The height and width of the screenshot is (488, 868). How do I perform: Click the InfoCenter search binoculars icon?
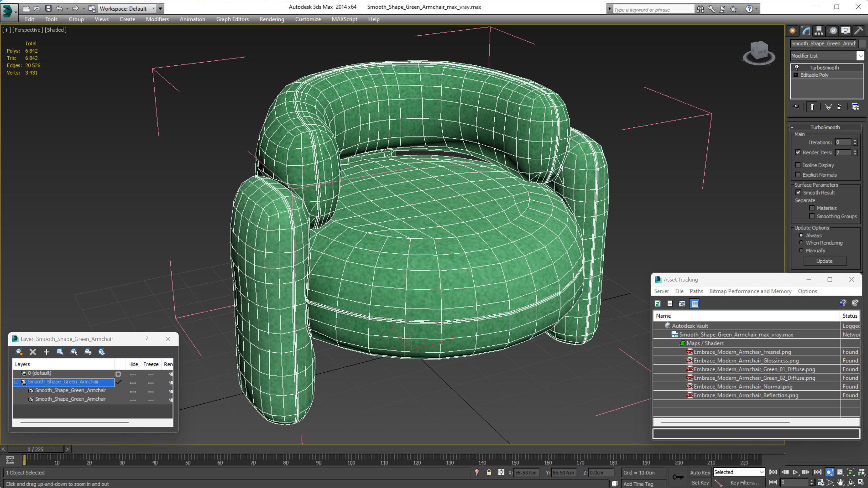pos(700,9)
